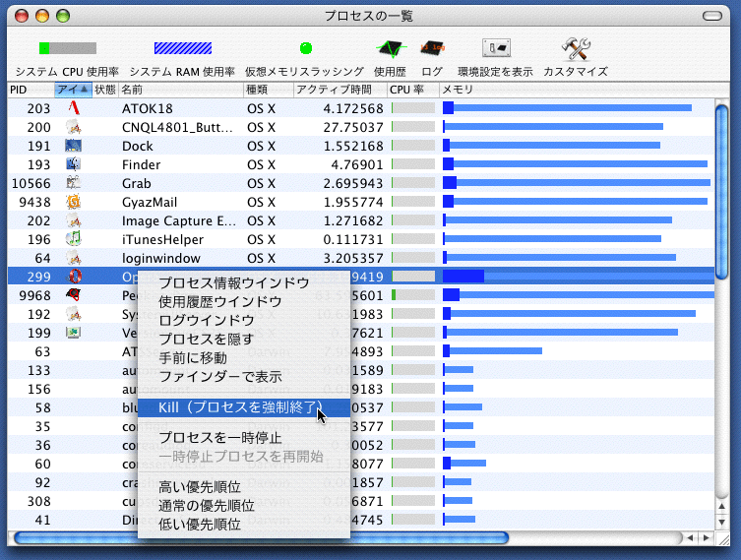This screenshot has height=560, width=741.
Task: Select the loginwindow process name
Action: point(161,259)
